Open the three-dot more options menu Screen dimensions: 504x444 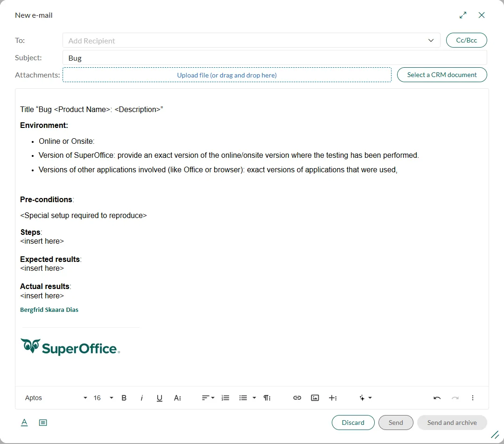click(473, 398)
